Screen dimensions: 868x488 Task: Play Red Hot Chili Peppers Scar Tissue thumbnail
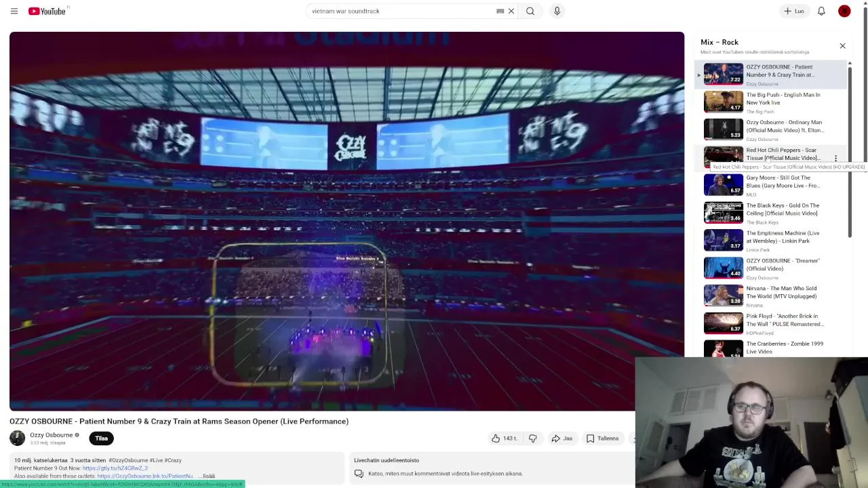tap(723, 157)
